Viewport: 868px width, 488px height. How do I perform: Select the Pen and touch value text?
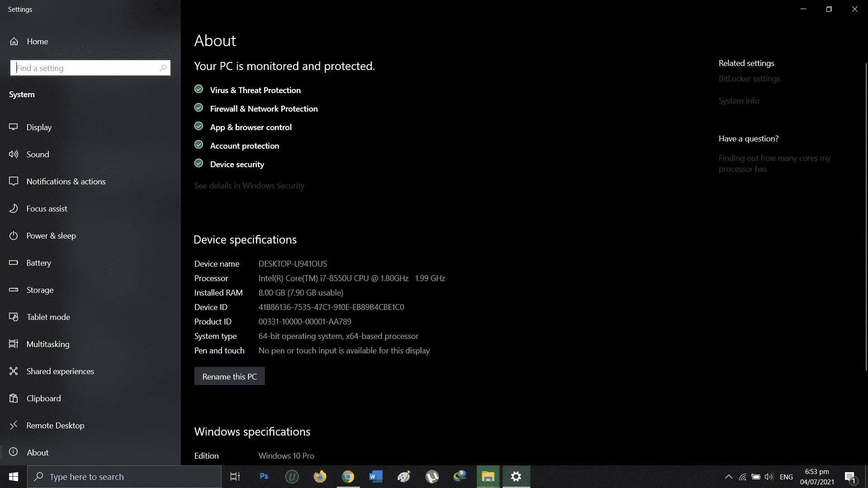[344, 351]
